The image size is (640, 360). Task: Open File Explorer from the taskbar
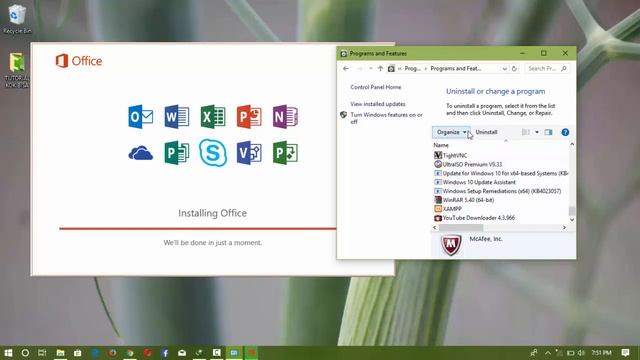pyautogui.click(x=60, y=353)
